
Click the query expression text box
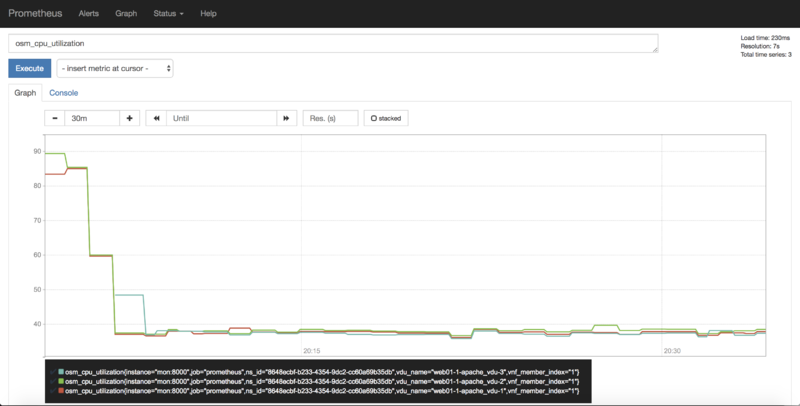[332, 44]
